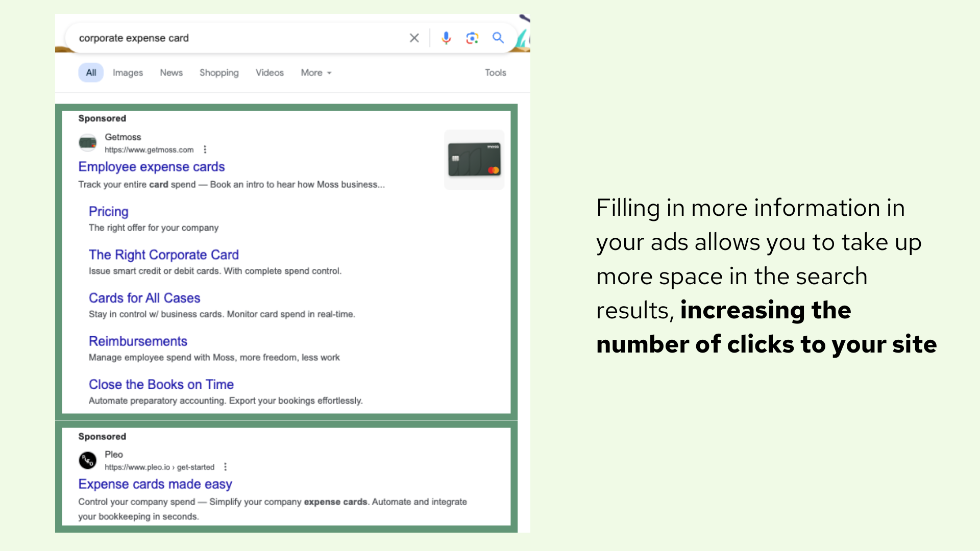This screenshot has height=551, width=980.
Task: Switch to the Shopping tab
Action: [219, 72]
